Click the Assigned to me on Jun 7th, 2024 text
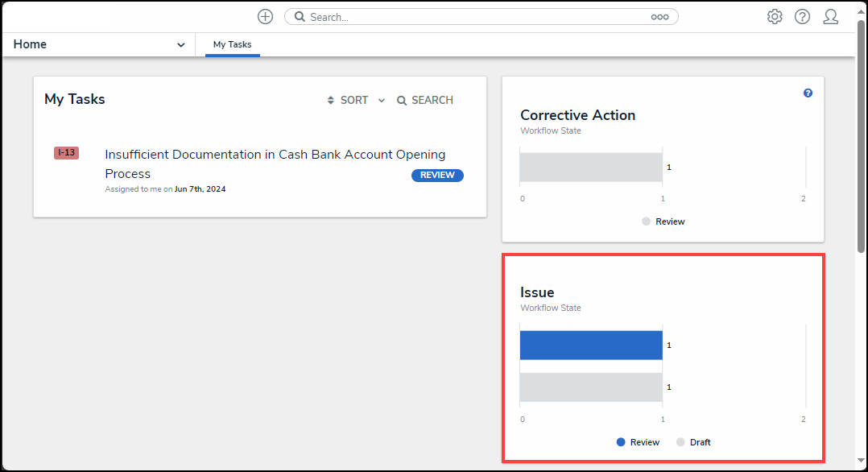868x472 pixels. [166, 189]
